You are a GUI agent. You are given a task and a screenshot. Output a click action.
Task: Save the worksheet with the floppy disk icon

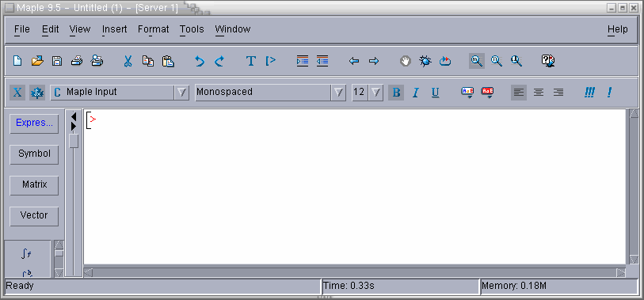pyautogui.click(x=57, y=61)
